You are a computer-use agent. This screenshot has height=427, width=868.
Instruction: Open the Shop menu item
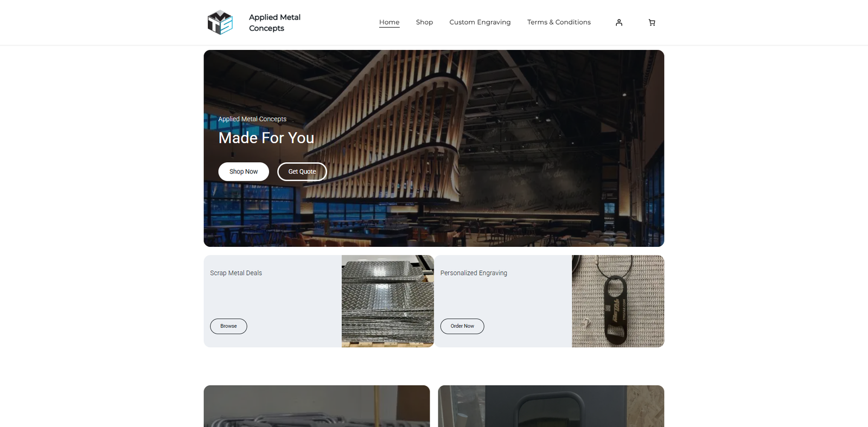(x=424, y=22)
